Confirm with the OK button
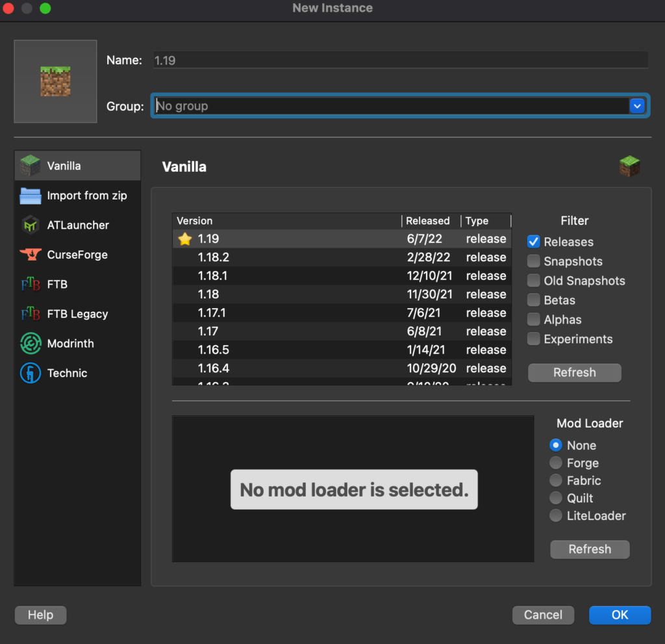Viewport: 665px width, 644px height. pyautogui.click(x=620, y=615)
